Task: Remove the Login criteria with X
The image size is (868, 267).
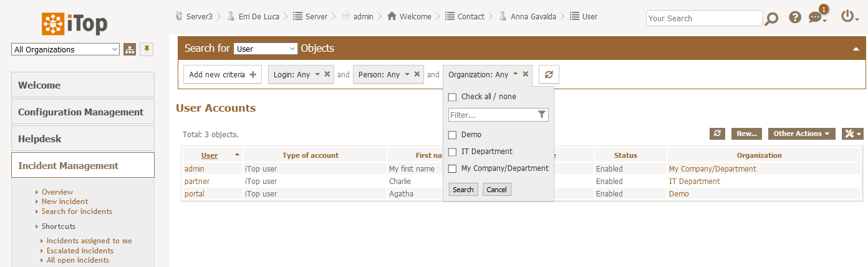Action: click(x=327, y=74)
